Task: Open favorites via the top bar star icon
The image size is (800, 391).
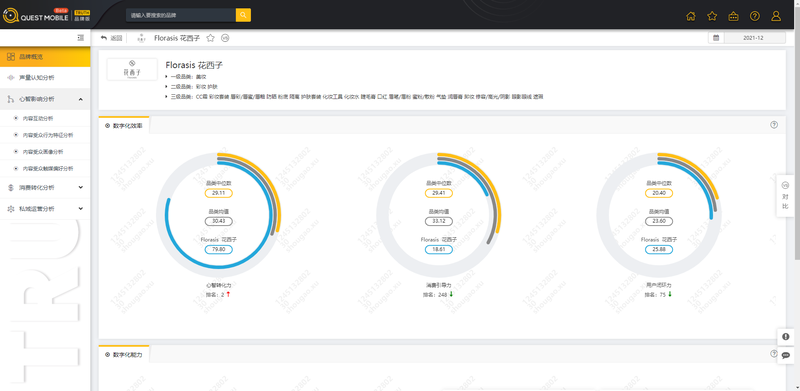Action: click(712, 16)
